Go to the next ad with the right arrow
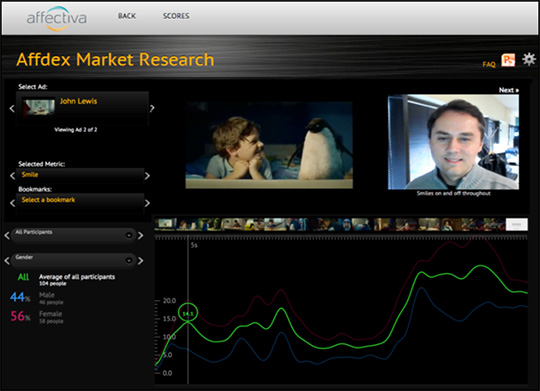 tap(152, 109)
